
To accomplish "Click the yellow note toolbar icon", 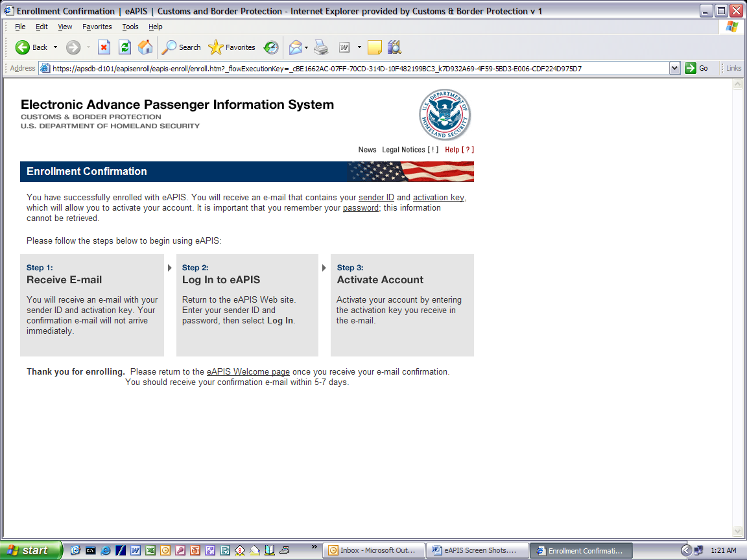I will pos(374,47).
